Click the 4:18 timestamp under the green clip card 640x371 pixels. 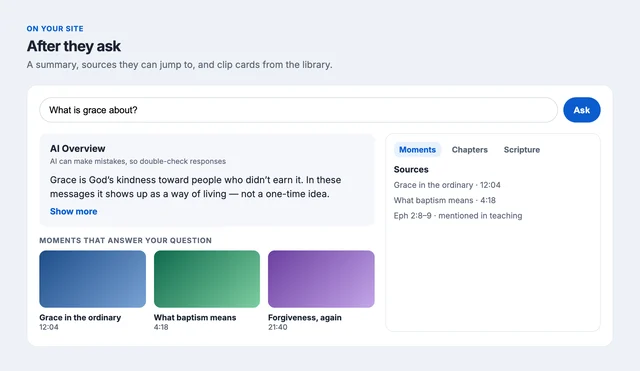(x=161, y=327)
